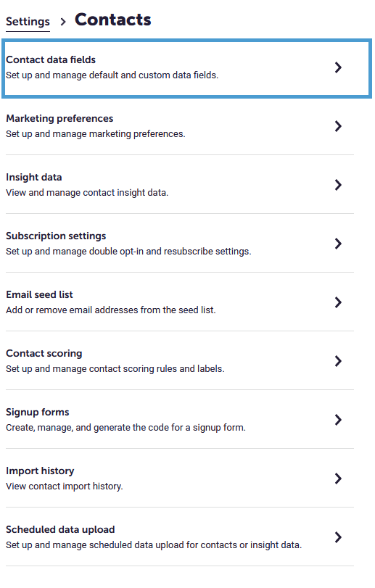Open Signup forms page
The height and width of the screenshot is (588, 375).
(180, 419)
